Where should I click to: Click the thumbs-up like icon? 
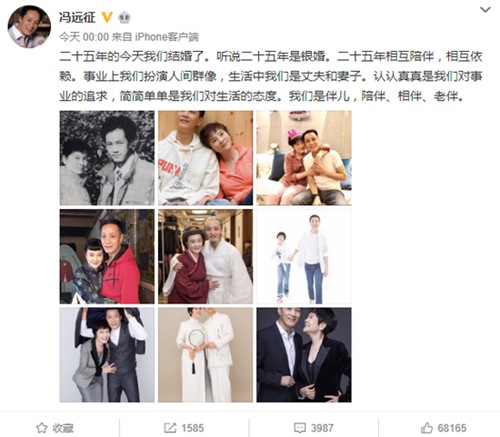(427, 428)
